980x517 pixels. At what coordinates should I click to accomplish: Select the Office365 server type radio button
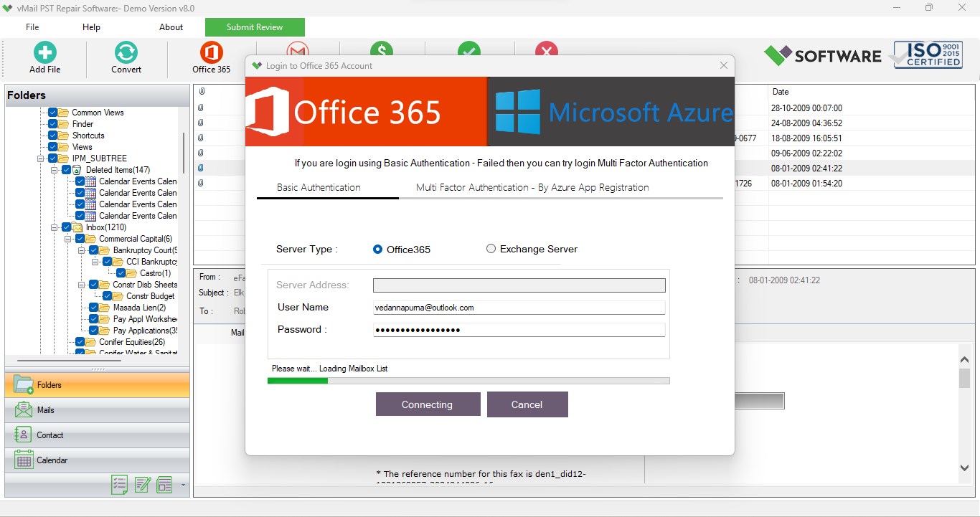click(x=378, y=250)
